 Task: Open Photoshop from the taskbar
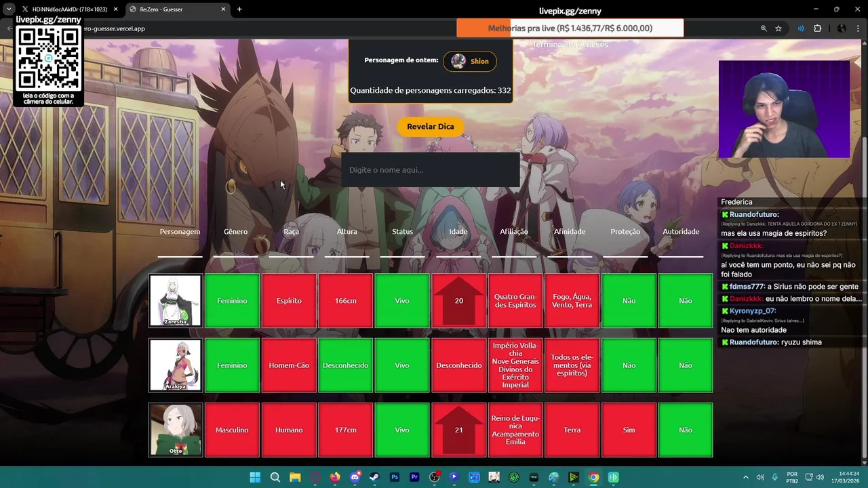tap(394, 477)
